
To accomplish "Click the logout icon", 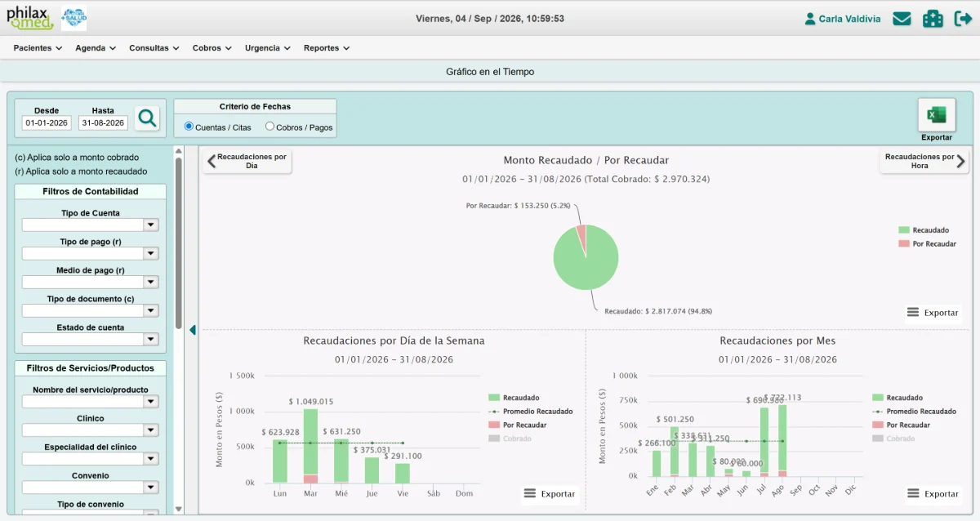I will pyautogui.click(x=963, y=19).
